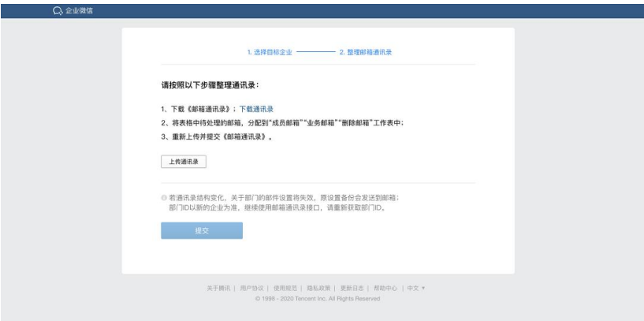Open the 更新日志 footer link
The image size is (644, 321).
coord(351,288)
